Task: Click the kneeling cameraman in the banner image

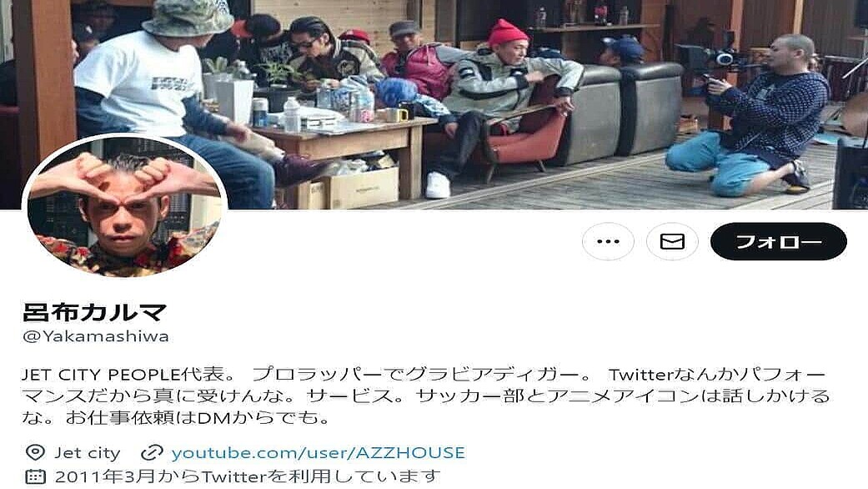Action: tap(747, 116)
